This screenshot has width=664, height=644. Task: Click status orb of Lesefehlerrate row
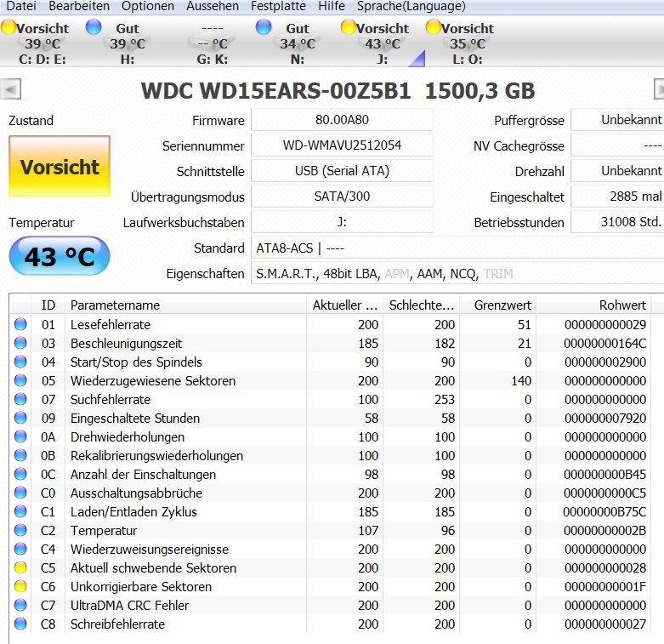coord(20,324)
